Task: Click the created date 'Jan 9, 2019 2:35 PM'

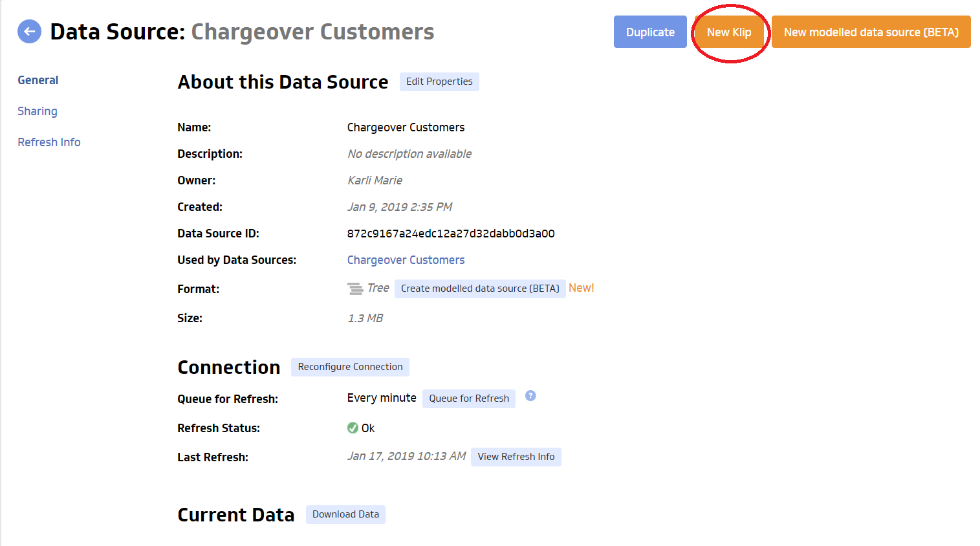Action: 400,207
